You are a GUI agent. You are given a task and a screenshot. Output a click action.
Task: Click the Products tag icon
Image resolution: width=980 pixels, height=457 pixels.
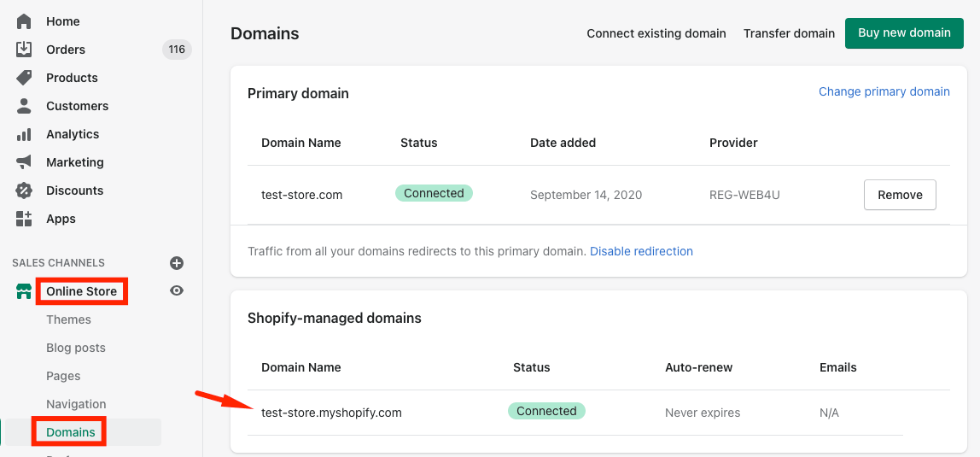coord(24,78)
